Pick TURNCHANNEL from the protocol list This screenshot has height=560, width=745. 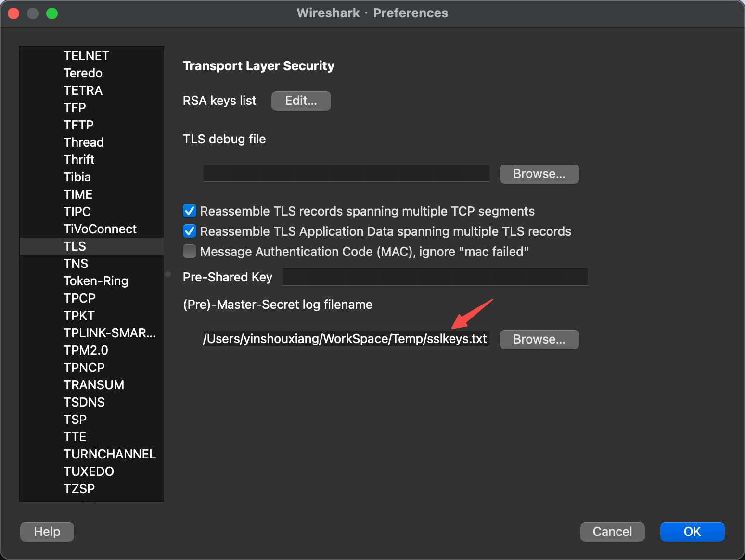(110, 454)
